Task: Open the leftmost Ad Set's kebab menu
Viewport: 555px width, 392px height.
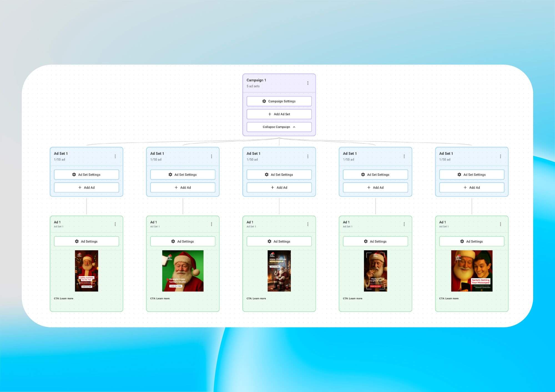Action: click(x=115, y=156)
